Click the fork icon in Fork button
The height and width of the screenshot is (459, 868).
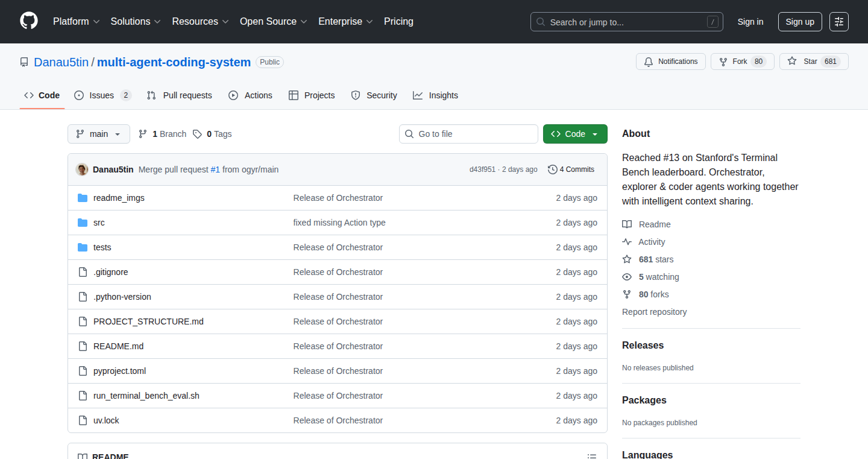pos(723,62)
